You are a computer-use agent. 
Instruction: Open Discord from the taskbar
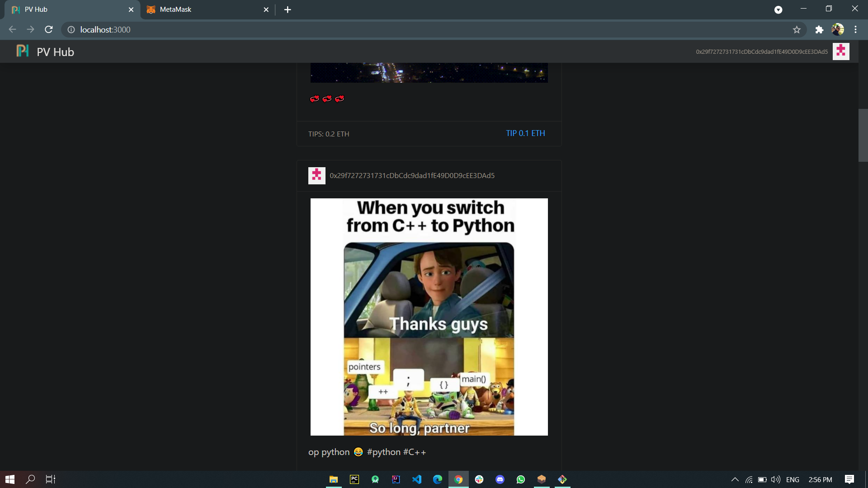[500, 479]
